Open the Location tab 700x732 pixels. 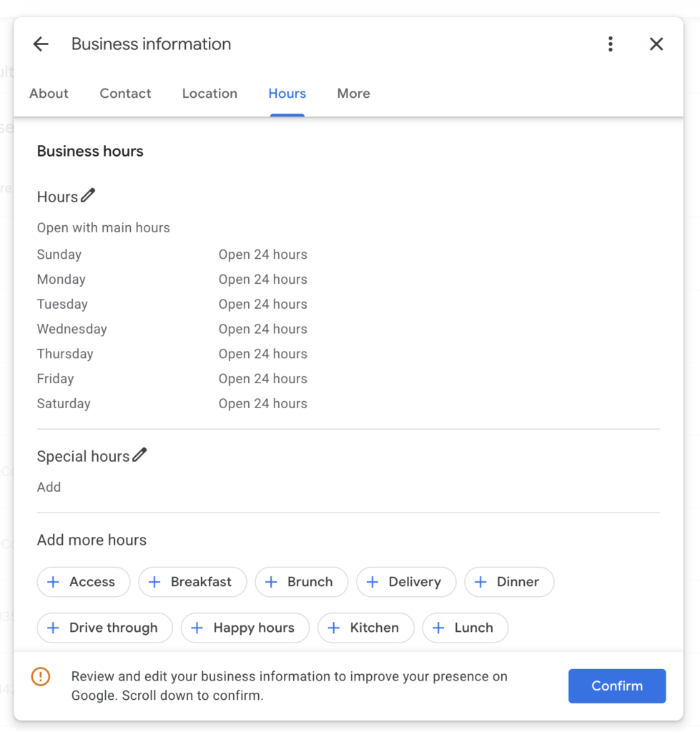click(209, 94)
